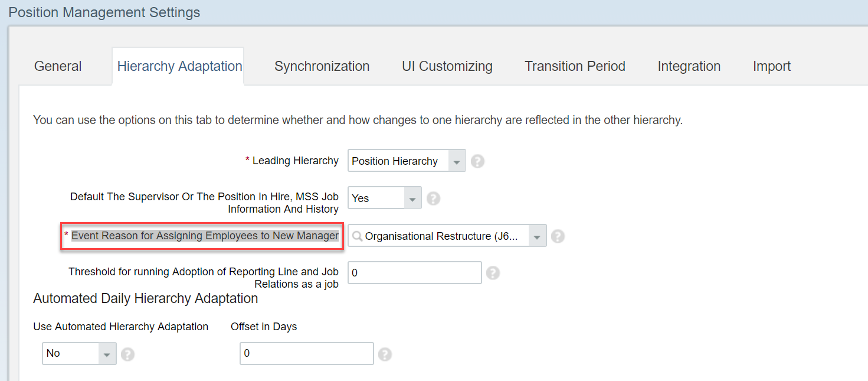Click the Position Management Settings title
Viewport: 868px width, 381px height.
104,12
